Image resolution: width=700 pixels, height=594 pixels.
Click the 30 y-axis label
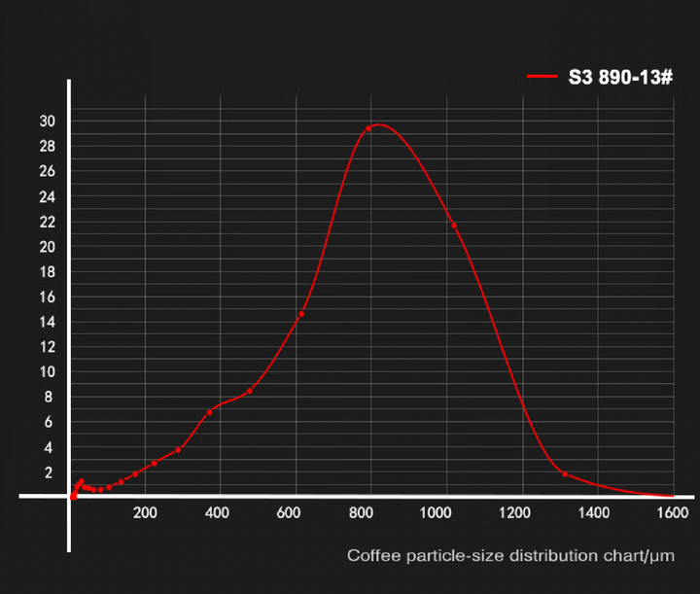(x=48, y=122)
